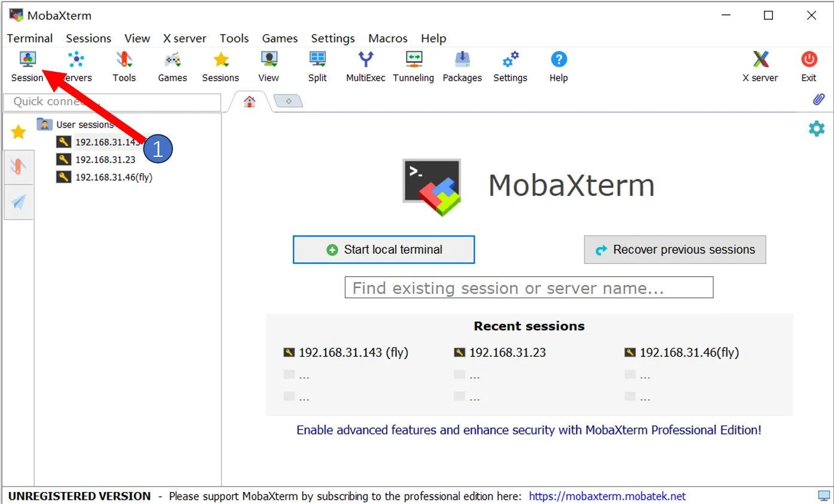834x504 pixels.
Task: Add a new tab
Action: [x=289, y=102]
